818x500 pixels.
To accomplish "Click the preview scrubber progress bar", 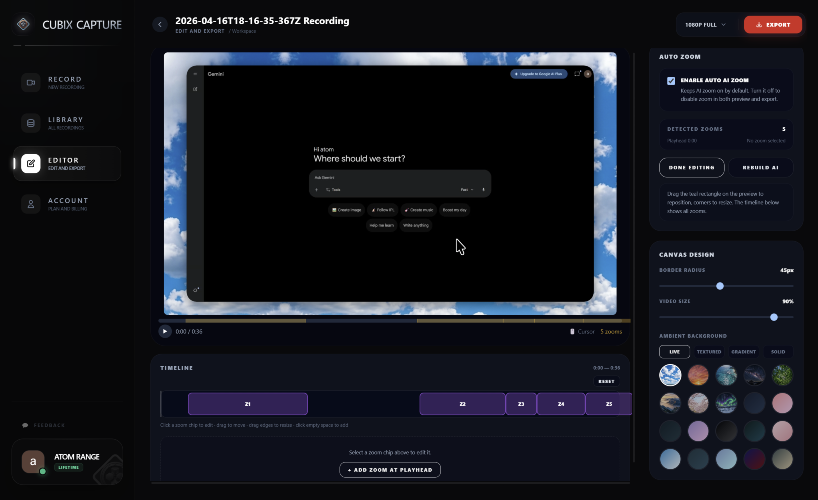I will click(x=394, y=320).
